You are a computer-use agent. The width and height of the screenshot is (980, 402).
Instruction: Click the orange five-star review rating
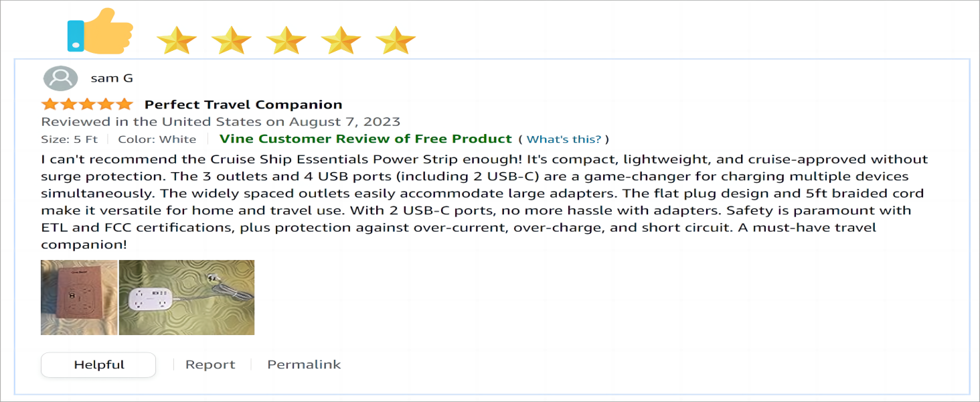point(87,105)
